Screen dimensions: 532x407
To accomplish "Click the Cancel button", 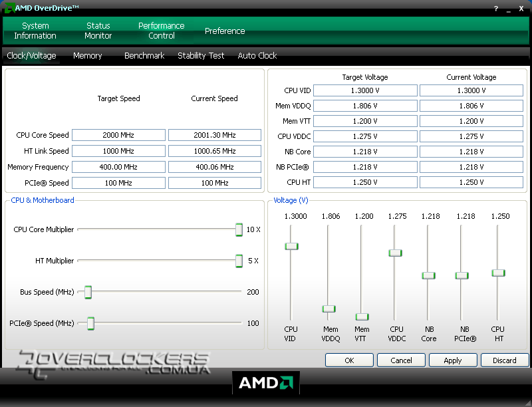I will (401, 360).
